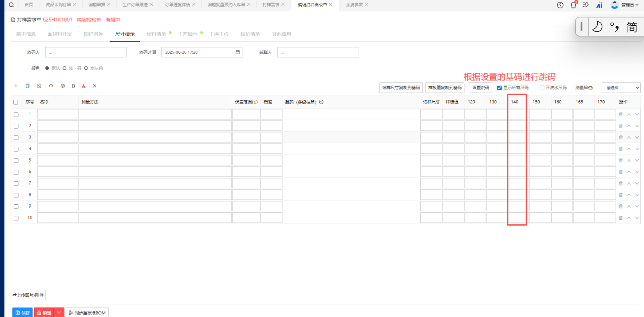Open the notification bell in the header

tap(573, 5)
